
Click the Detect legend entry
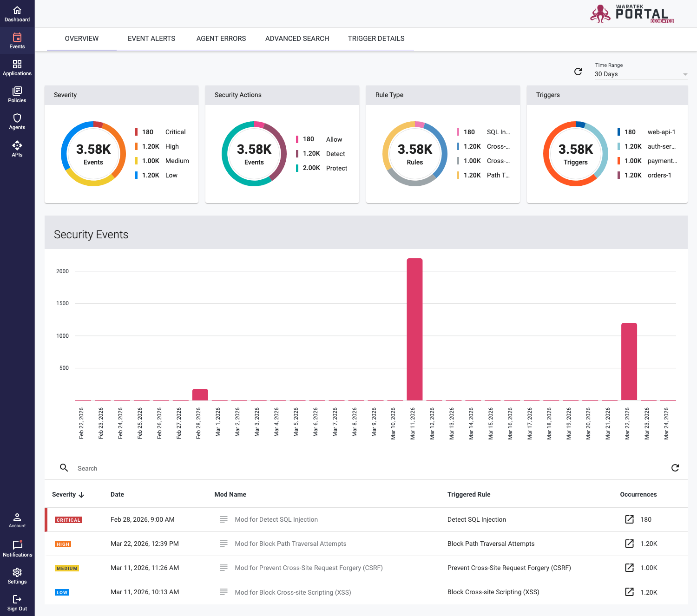tap(321, 154)
